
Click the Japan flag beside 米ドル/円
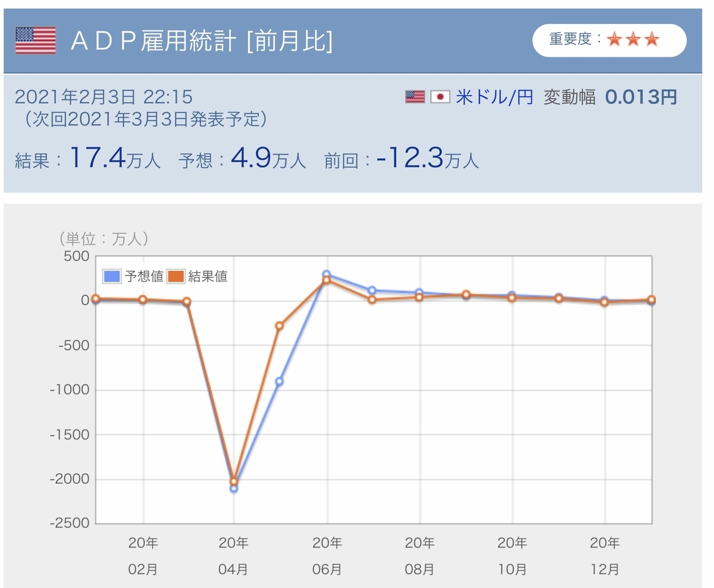click(x=440, y=97)
